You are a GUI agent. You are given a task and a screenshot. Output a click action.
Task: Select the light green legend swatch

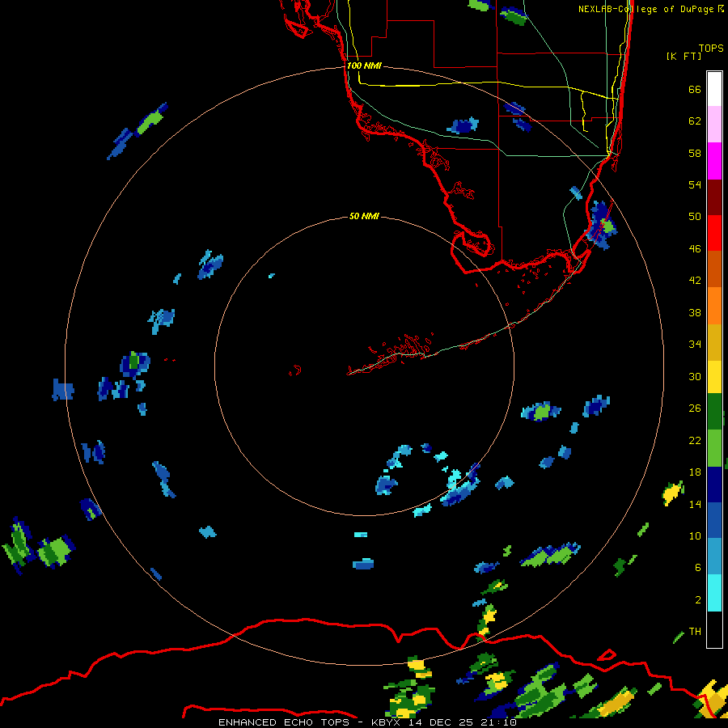point(714,448)
